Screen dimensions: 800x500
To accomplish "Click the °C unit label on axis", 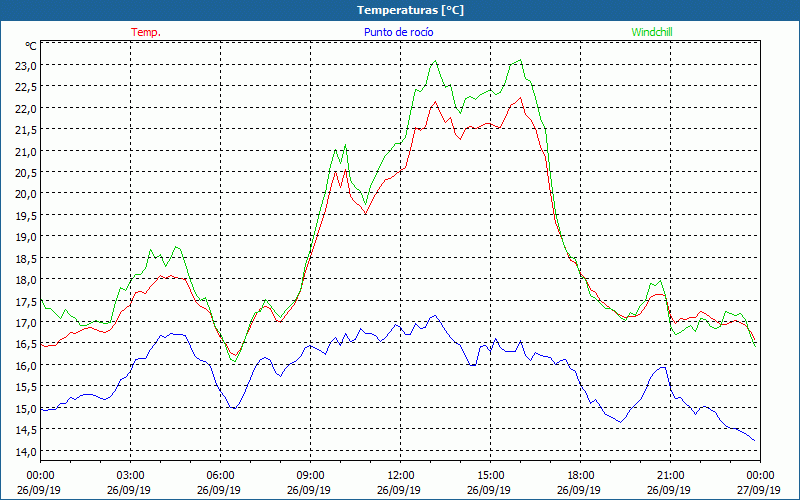I will 31,46.
